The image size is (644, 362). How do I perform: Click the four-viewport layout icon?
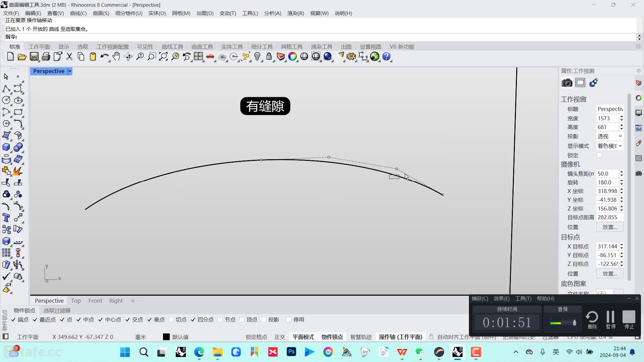point(198,57)
